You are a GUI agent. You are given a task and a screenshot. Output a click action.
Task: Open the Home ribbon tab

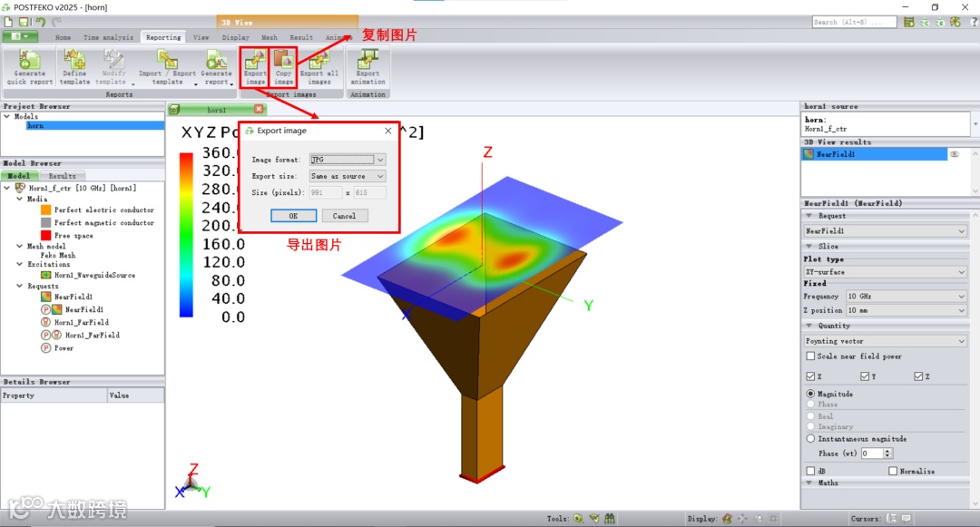coord(63,37)
